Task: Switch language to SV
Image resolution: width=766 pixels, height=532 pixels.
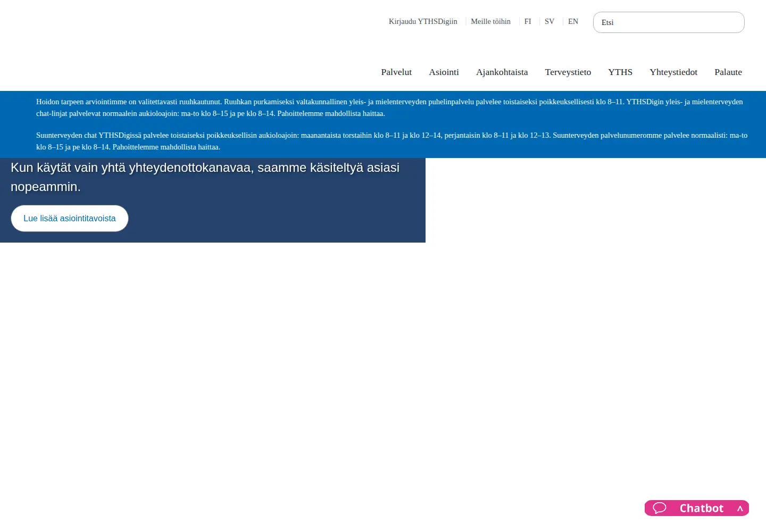Action: pyautogui.click(x=549, y=21)
